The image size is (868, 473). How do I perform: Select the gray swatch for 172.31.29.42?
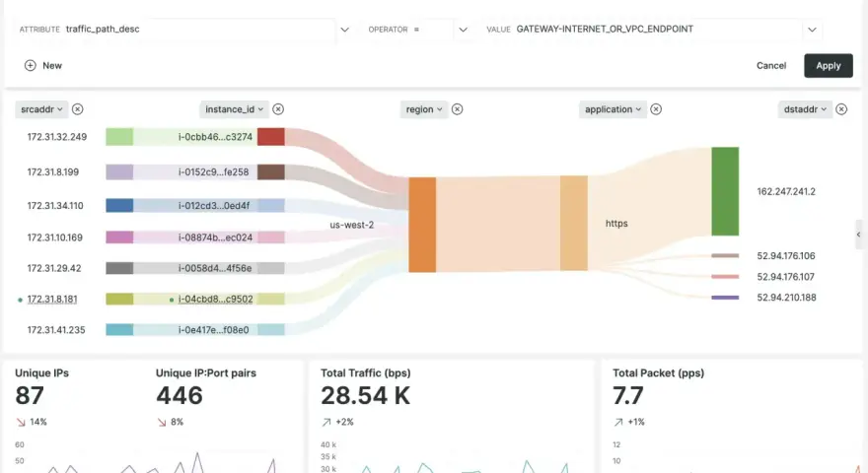[119, 268]
